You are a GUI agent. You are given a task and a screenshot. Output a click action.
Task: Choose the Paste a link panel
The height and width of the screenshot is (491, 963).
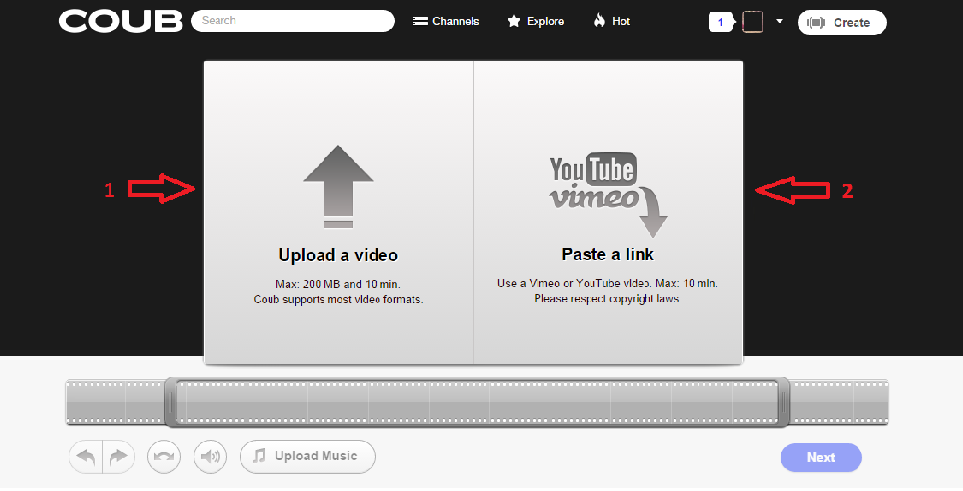(608, 212)
